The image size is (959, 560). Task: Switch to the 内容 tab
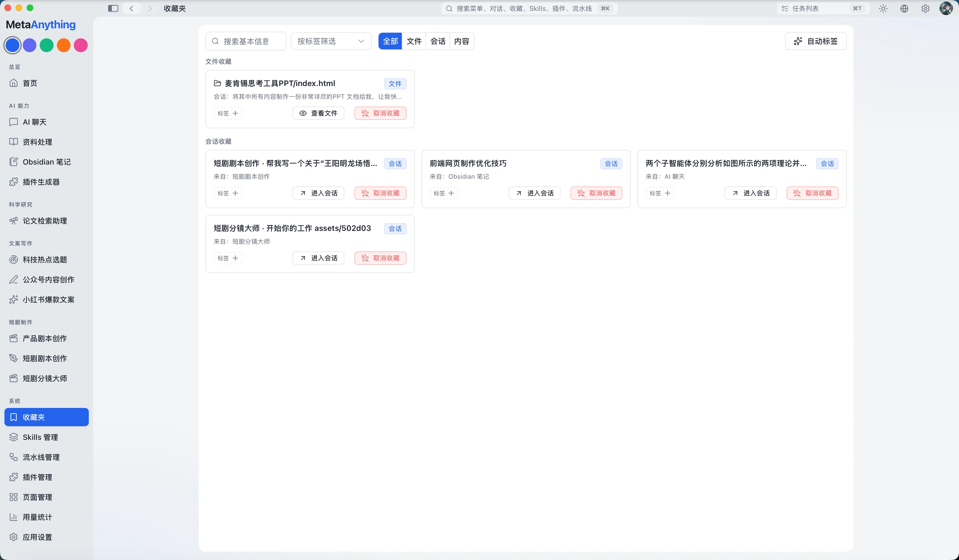click(x=462, y=41)
